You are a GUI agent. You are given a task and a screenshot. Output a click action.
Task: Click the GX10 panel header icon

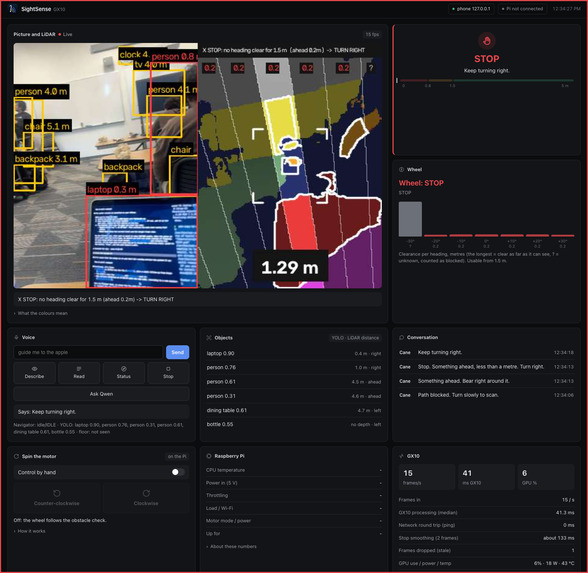(x=402, y=456)
